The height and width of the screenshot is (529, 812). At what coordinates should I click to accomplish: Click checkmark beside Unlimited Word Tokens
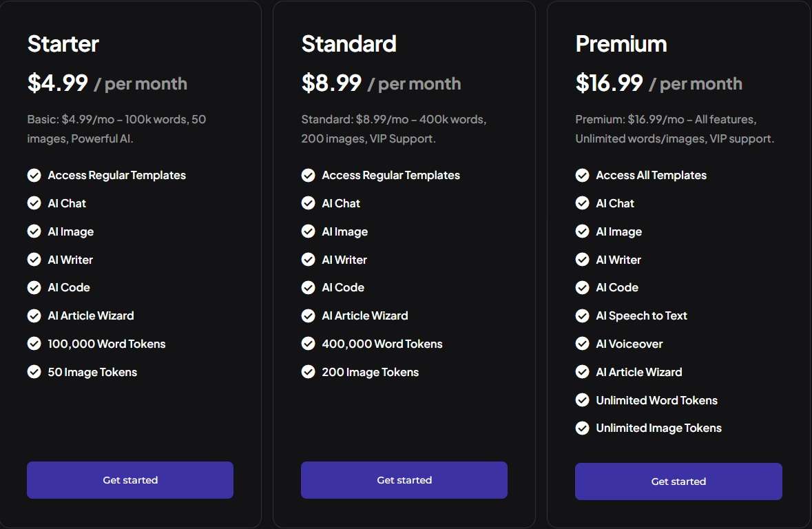click(582, 400)
